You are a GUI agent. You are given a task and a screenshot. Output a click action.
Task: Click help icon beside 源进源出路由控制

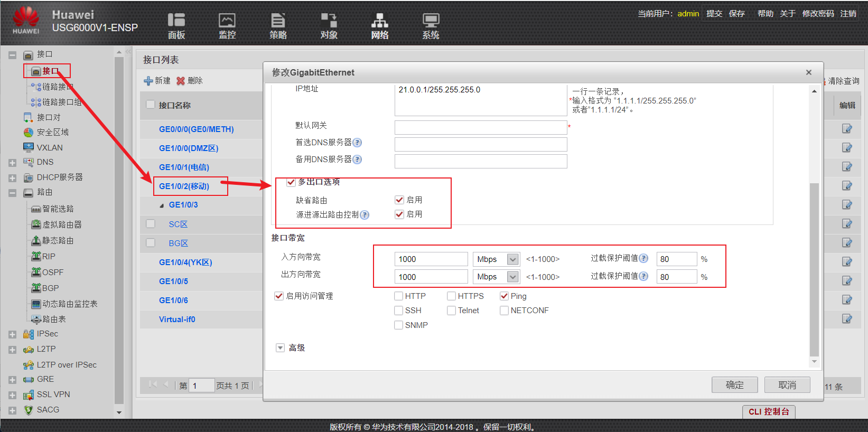pyautogui.click(x=365, y=215)
